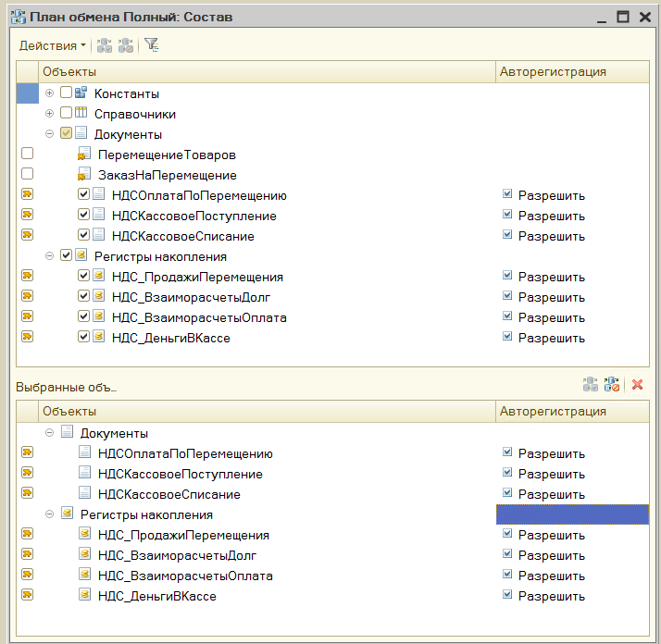Toggle Разрешить for НДС_ПродажиПеремещения in lower list

coord(507,534)
